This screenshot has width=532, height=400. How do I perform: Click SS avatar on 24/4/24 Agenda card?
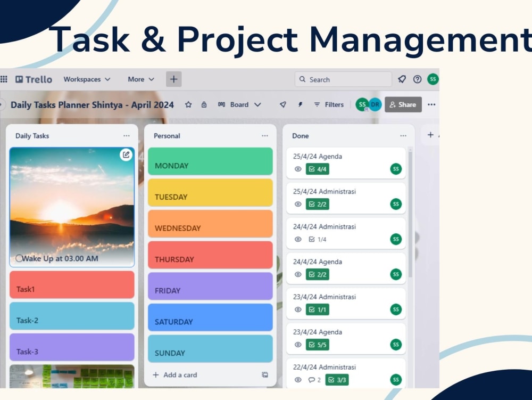coord(396,274)
